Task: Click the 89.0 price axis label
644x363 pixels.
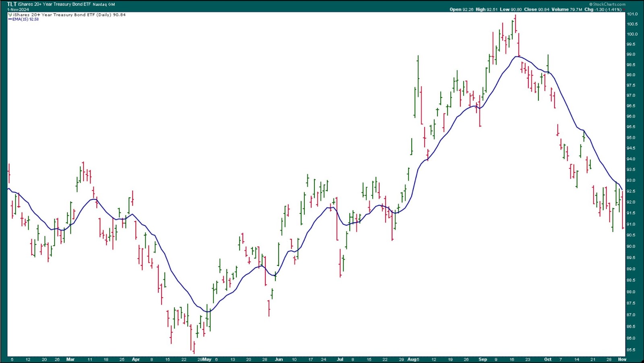Action: 631,269
